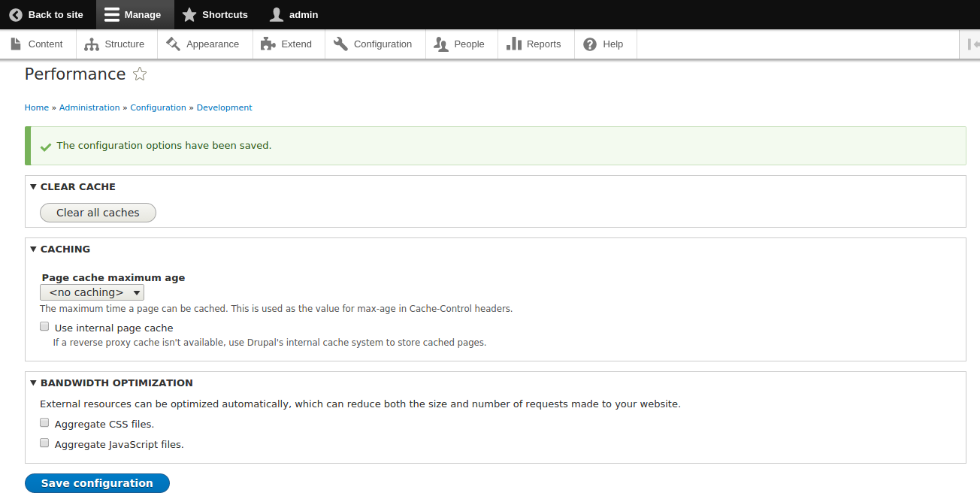
Task: Follow the Development breadcrumb link
Action: click(x=224, y=107)
